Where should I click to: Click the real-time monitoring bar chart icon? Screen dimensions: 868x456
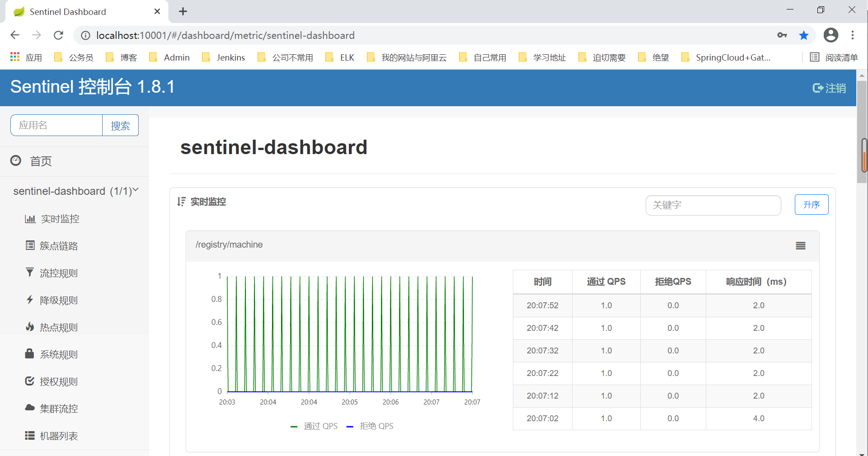click(x=30, y=219)
